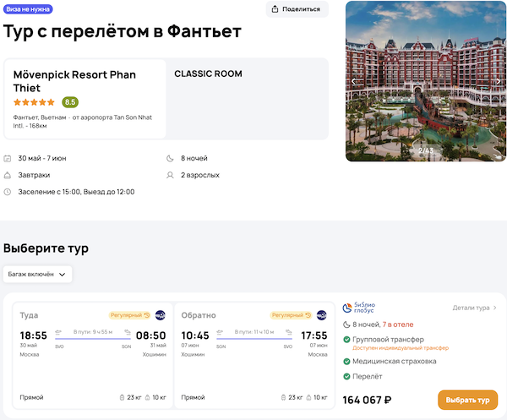Click the outbound Регулярный flight badge

(129, 315)
